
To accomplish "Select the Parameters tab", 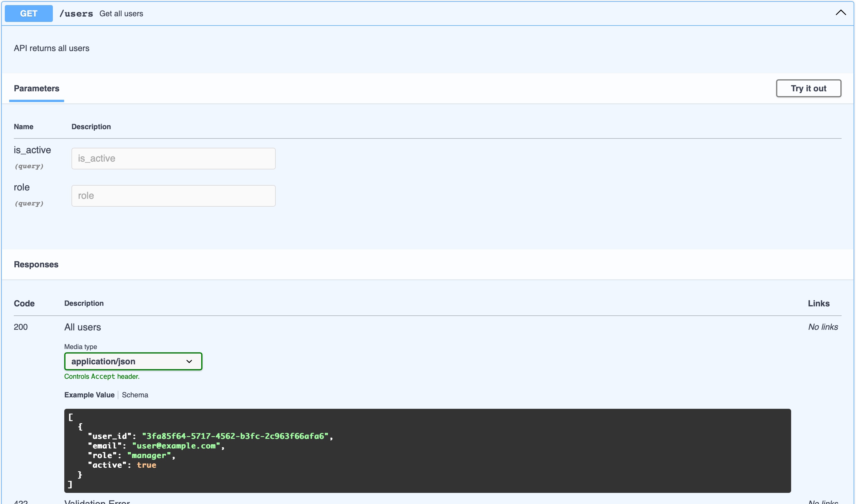I will tap(36, 88).
